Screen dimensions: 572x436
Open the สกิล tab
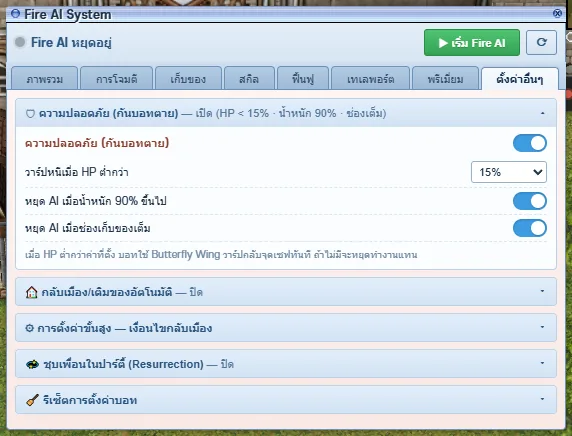[249, 78]
